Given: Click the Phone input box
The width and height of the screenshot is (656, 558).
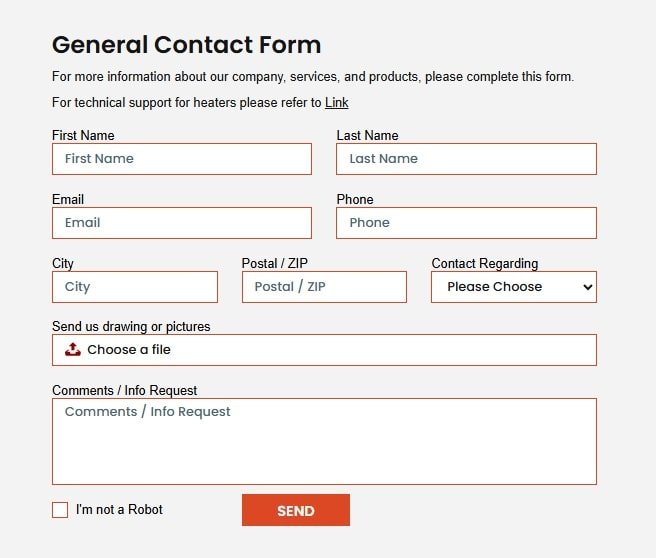Looking at the screenshot, I should tap(466, 223).
